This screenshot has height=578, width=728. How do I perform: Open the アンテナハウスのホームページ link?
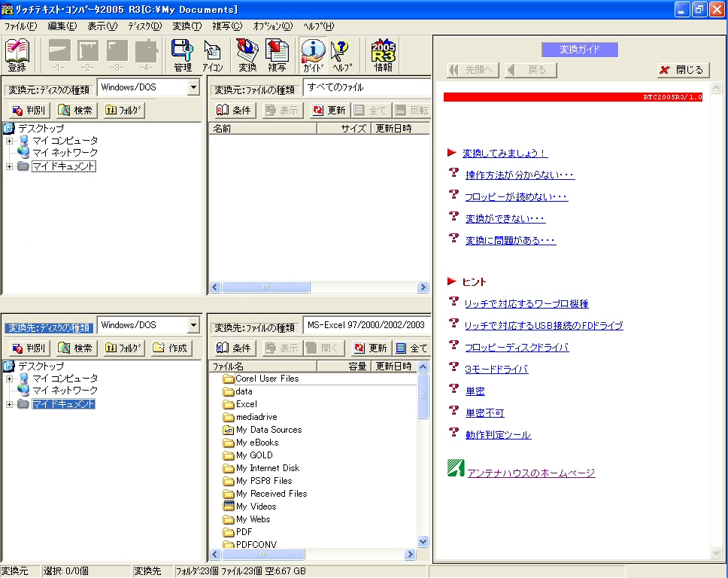click(x=531, y=473)
